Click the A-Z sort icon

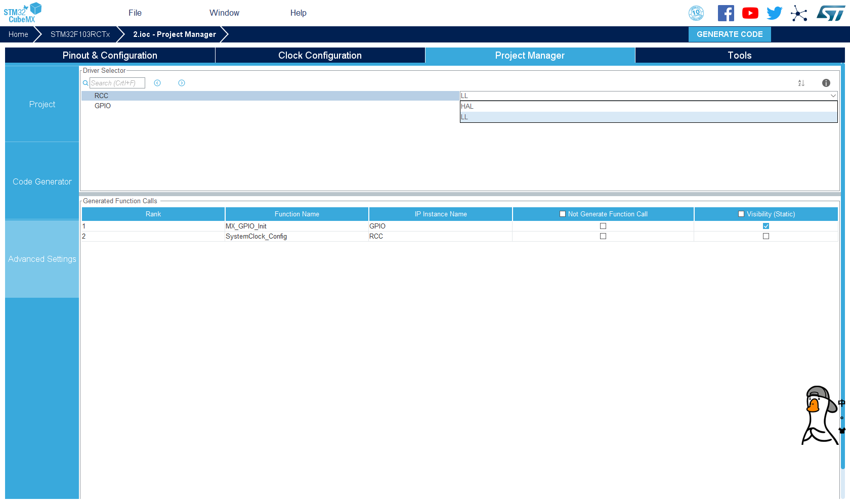[801, 83]
